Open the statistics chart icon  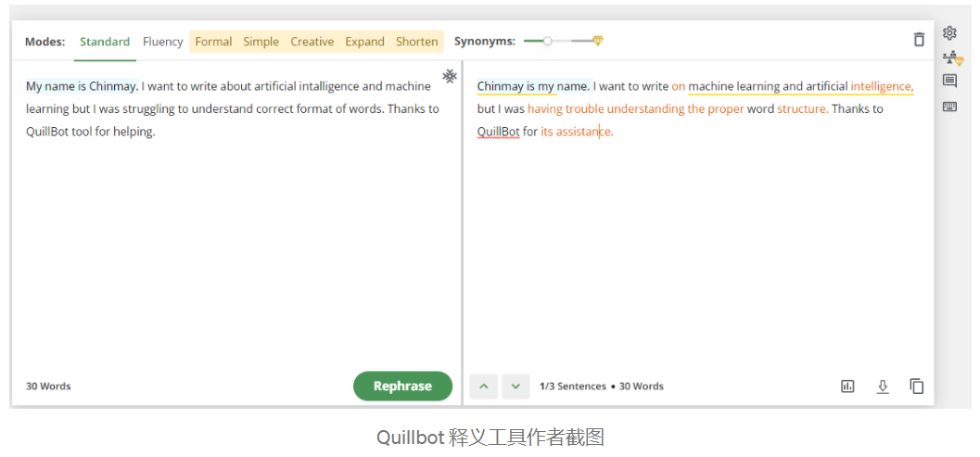coord(847,387)
